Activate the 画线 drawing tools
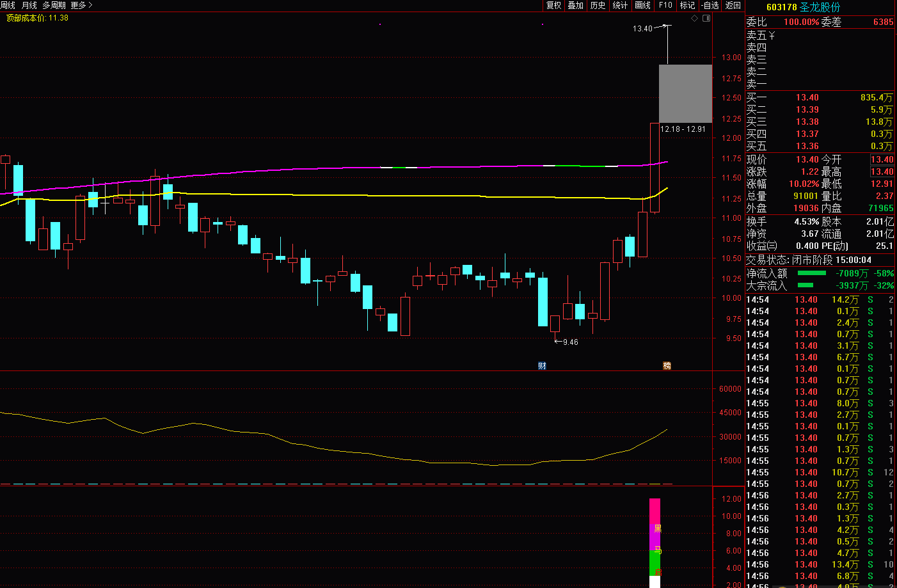The width and height of the screenshot is (897, 588). (643, 5)
